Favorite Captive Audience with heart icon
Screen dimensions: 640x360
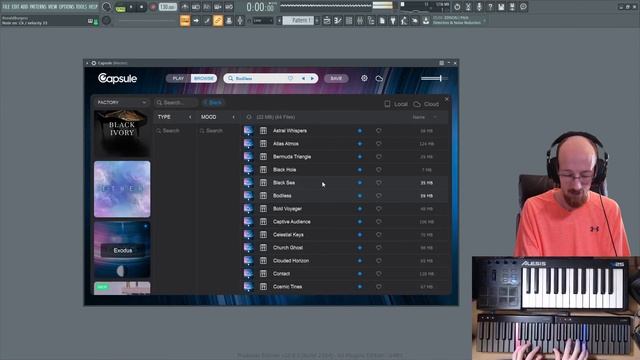[379, 222]
